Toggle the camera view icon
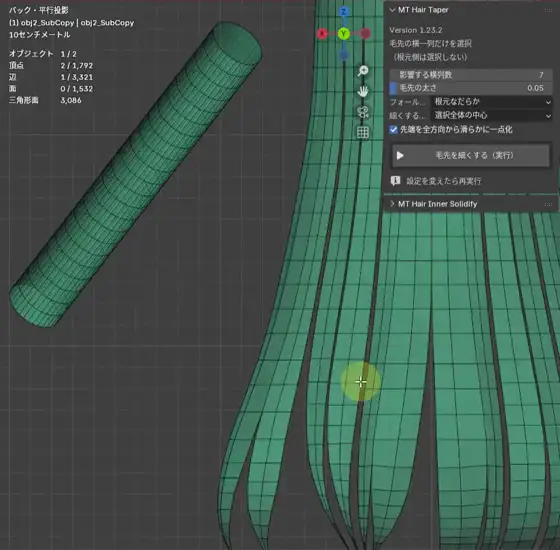 (363, 112)
